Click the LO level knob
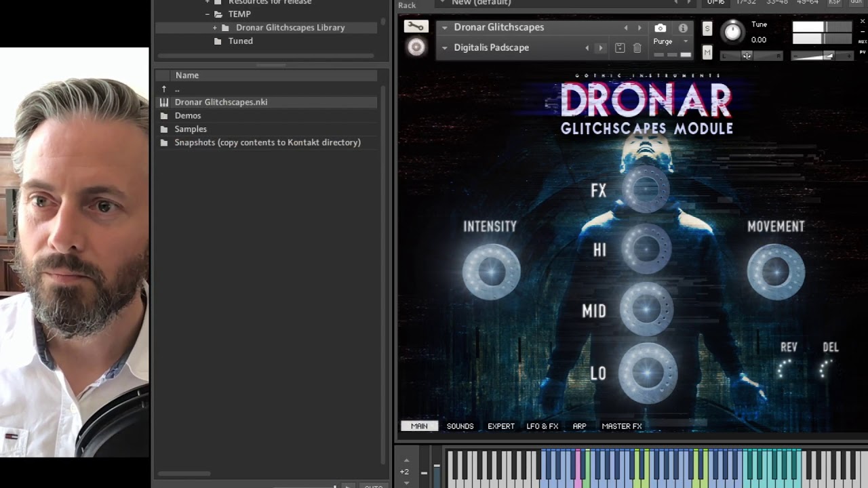This screenshot has height=488, width=868. pos(648,373)
